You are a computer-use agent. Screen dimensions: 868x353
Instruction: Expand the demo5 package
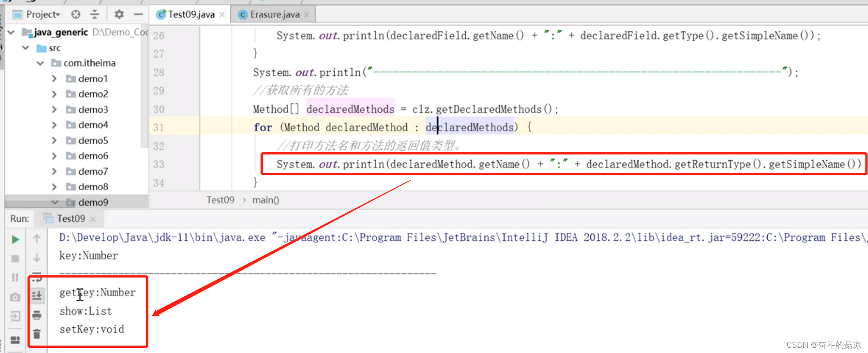click(54, 141)
